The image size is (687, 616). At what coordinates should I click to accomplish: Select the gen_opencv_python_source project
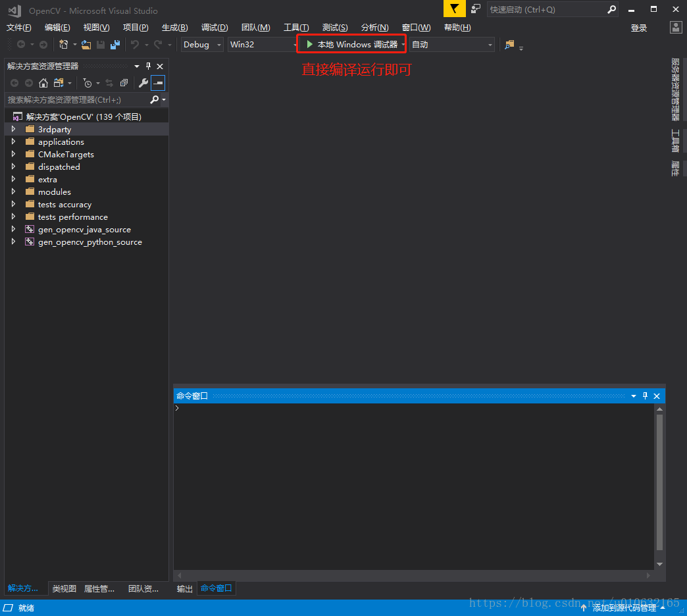coord(89,242)
